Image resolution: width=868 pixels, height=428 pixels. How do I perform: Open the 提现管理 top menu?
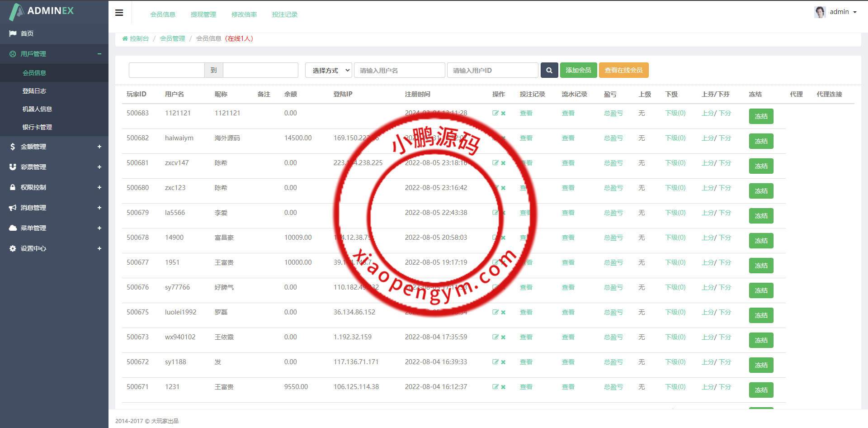click(203, 14)
